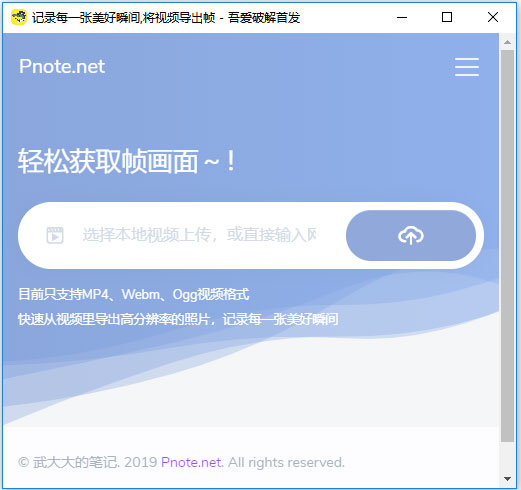
Task: Click the video file icon in the input box
Action: 55,235
